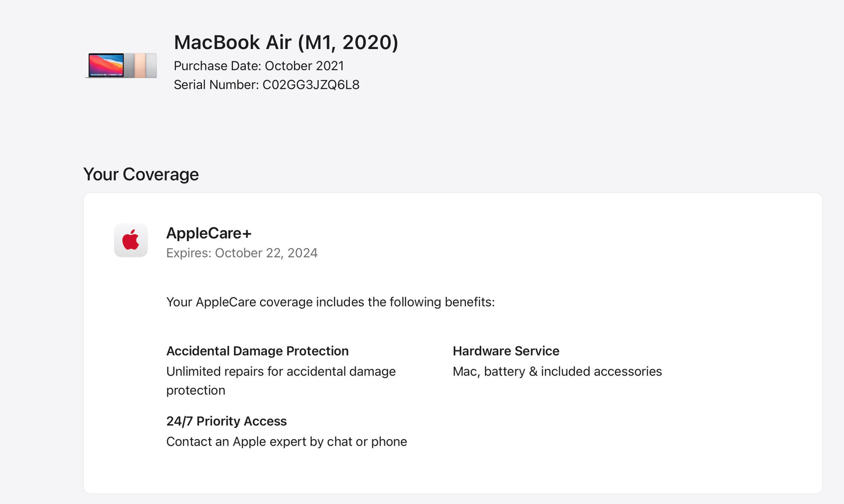844x504 pixels.
Task: Click the red Apple logo icon
Action: click(x=131, y=240)
